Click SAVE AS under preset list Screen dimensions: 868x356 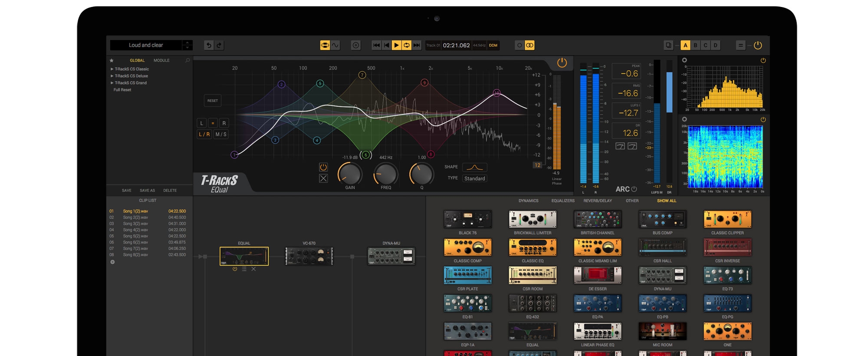147,191
